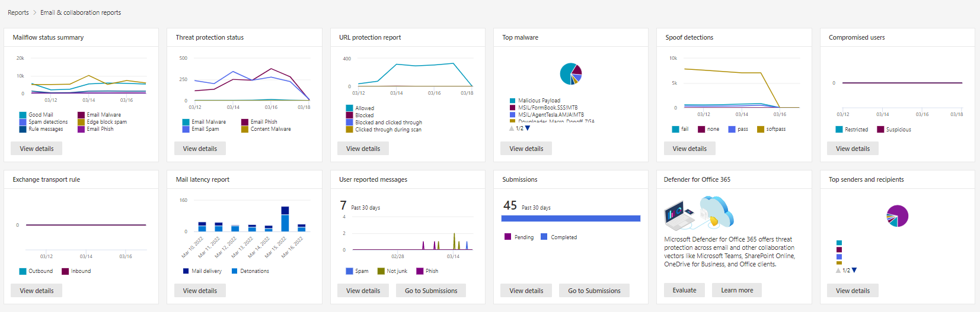Click the Submissions blue progress bar
Viewport: 980px width, 312px height.
(x=571, y=218)
